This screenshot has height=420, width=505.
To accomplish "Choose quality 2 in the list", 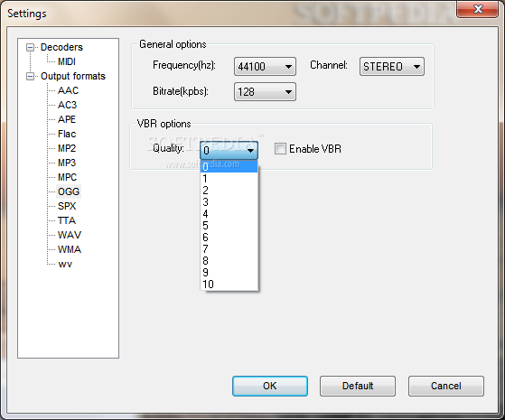I will point(229,191).
